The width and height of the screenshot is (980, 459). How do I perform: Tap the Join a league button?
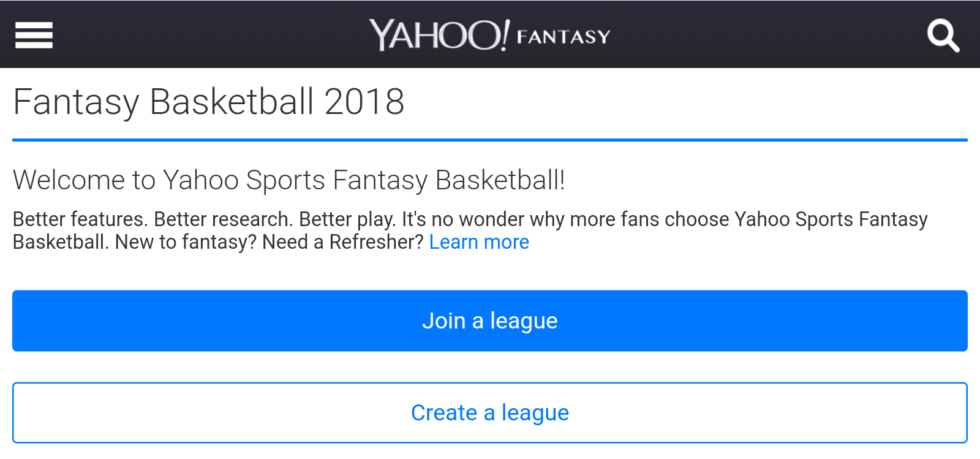490,321
